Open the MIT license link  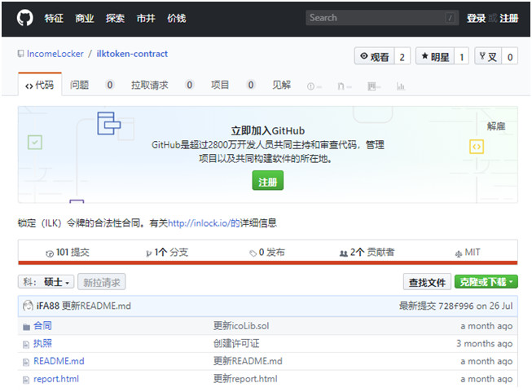tap(468, 252)
